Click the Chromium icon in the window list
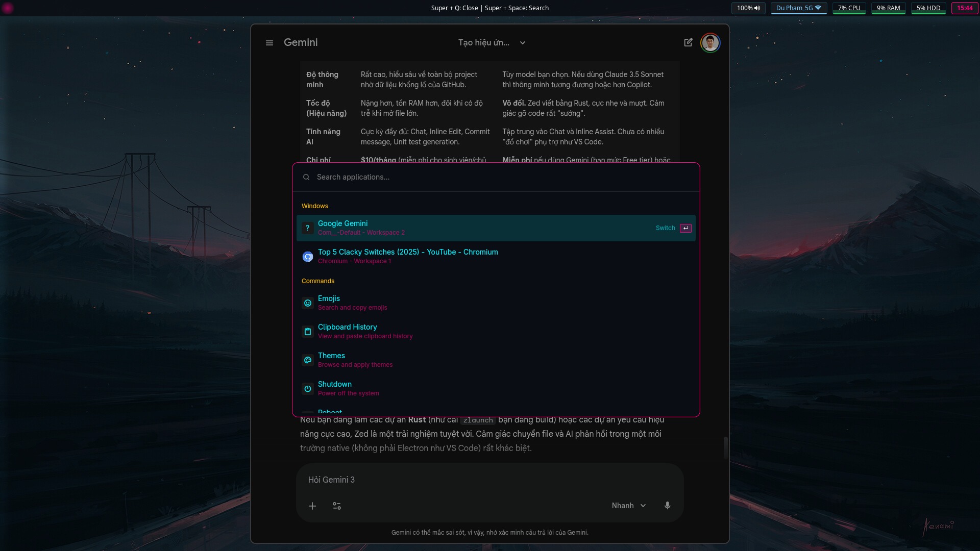The width and height of the screenshot is (980, 551). [x=308, y=257]
